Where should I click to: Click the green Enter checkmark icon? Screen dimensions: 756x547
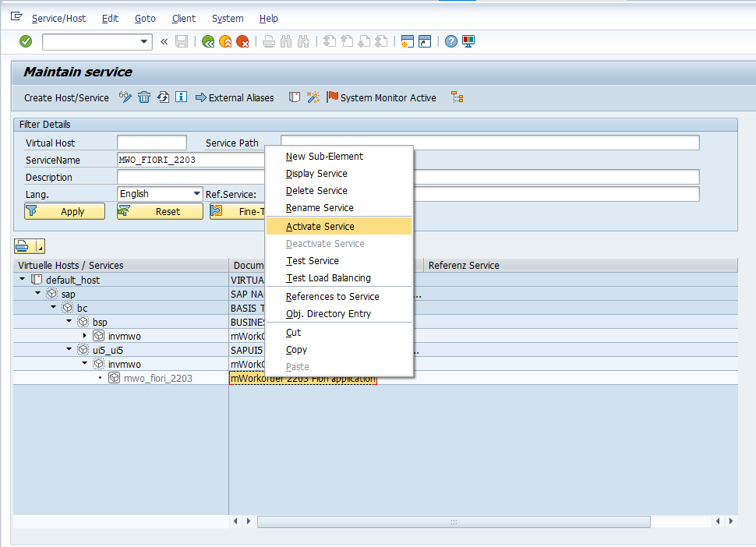pos(26,41)
